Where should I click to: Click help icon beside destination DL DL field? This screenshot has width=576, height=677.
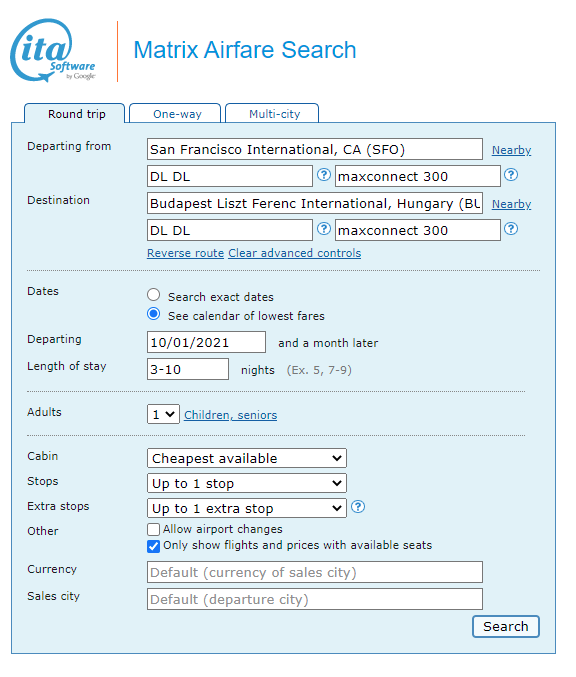[x=324, y=229]
